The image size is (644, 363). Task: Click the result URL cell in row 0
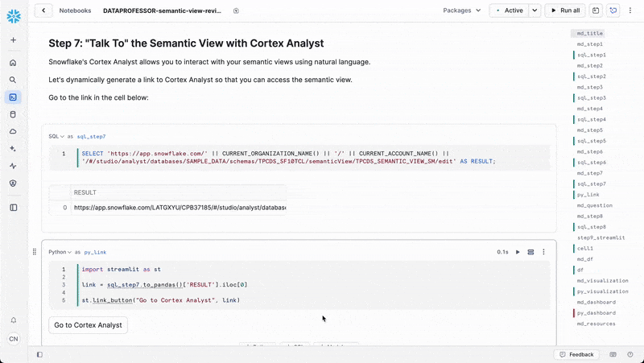pos(178,208)
